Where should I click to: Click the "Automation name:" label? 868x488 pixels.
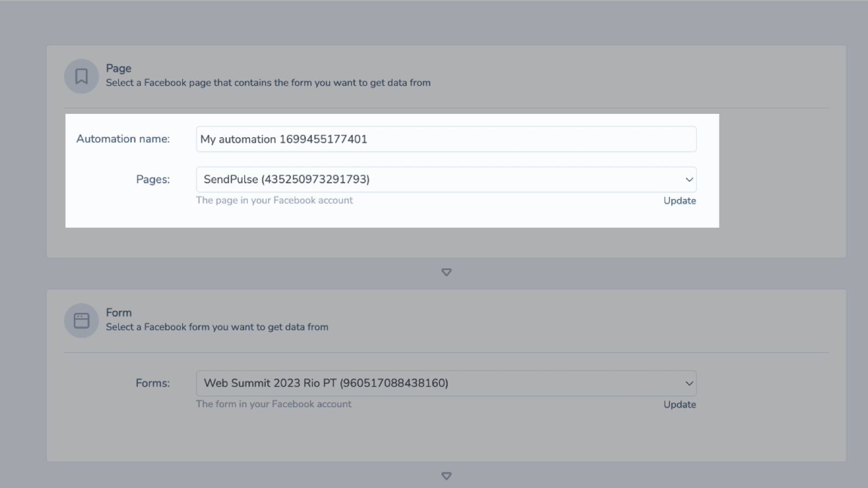[x=123, y=139]
